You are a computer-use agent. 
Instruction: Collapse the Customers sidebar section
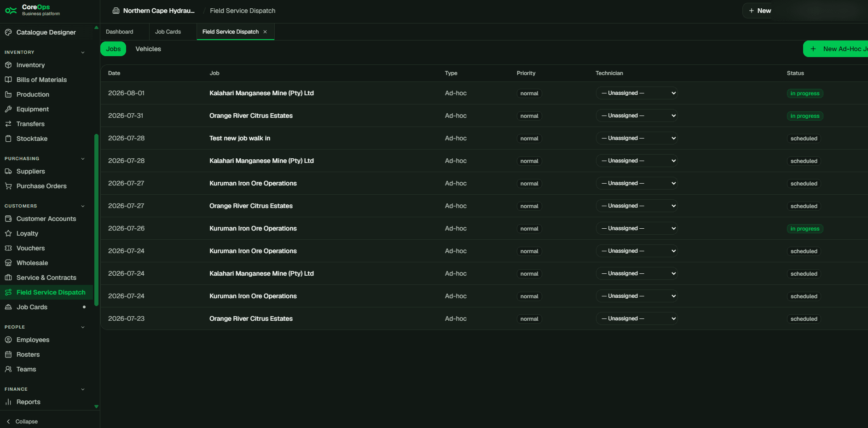tap(83, 206)
